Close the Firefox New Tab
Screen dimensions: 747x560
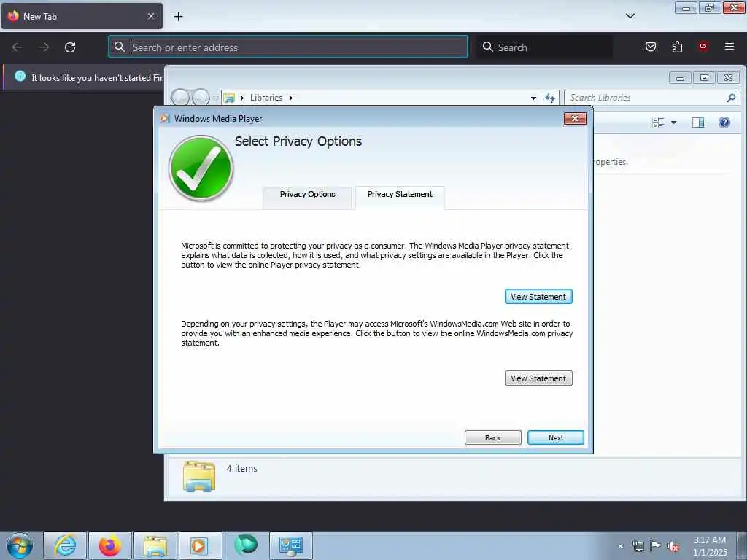pos(151,16)
